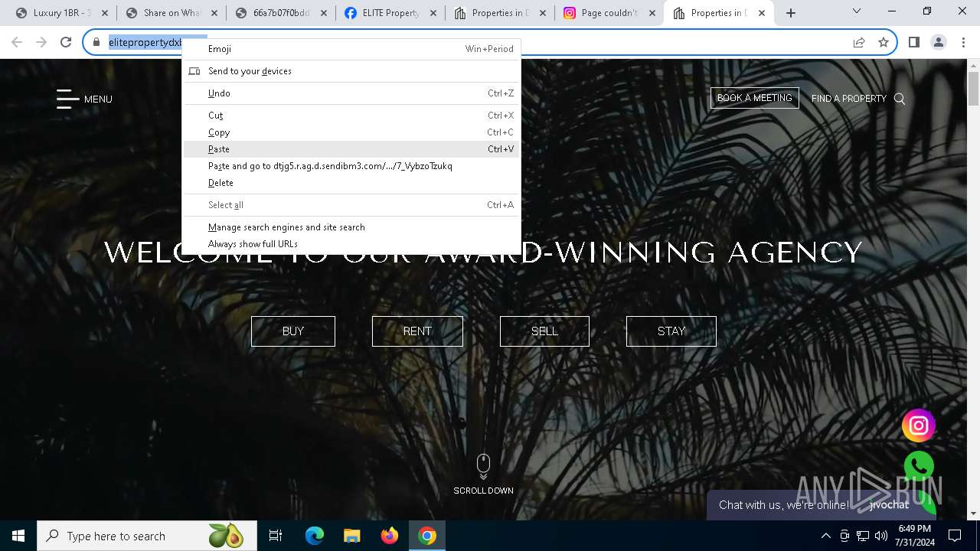Image resolution: width=980 pixels, height=551 pixels.
Task: Close the Instagram Page couldn't tab
Action: click(652, 13)
